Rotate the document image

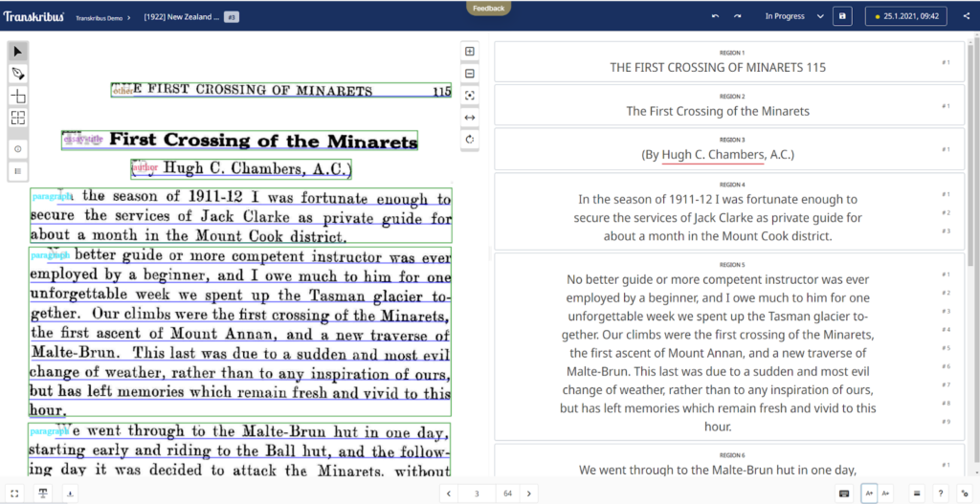pyautogui.click(x=470, y=140)
